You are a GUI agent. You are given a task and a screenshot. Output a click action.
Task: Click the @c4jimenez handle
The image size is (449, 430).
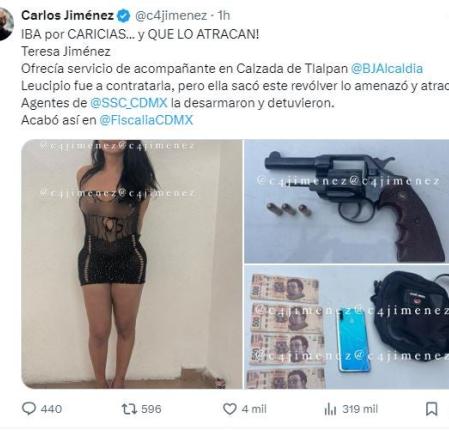point(171,15)
